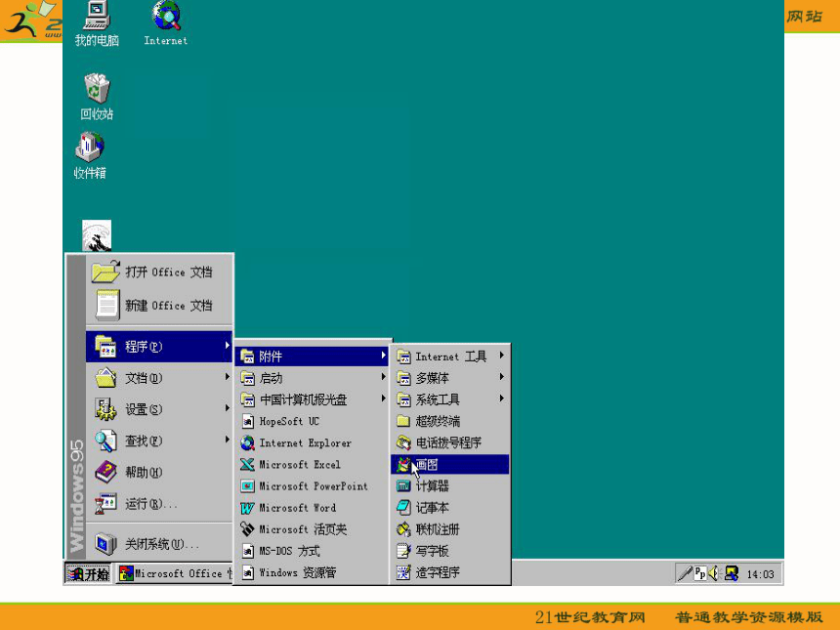The image size is (840, 630).
Task: Click the Microsoft Office taskbar button
Action: tap(174, 573)
